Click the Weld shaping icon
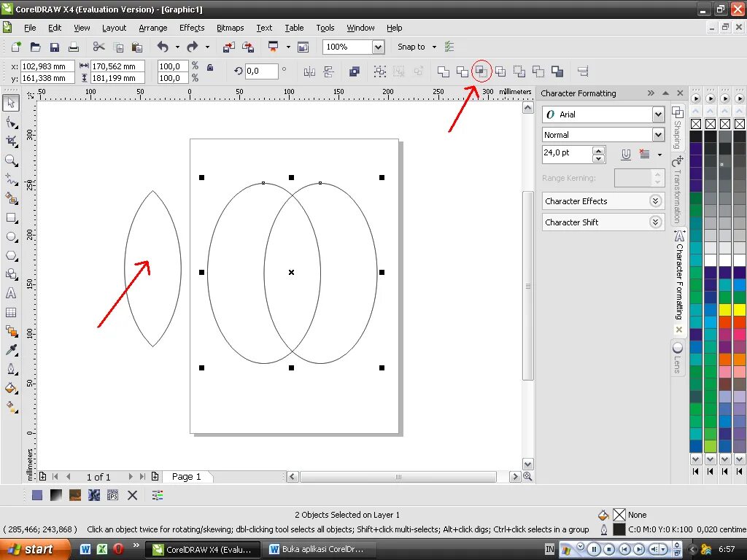This screenshot has height=560, width=747. (443, 71)
